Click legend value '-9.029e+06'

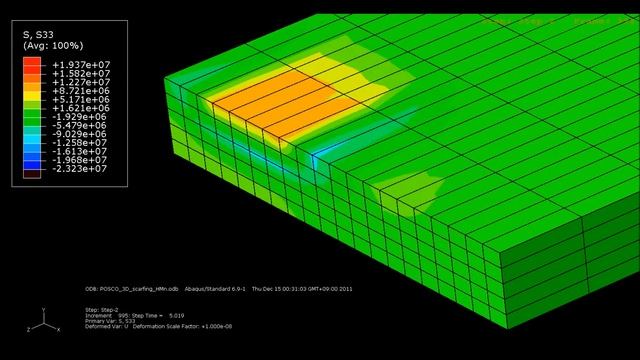[80, 134]
